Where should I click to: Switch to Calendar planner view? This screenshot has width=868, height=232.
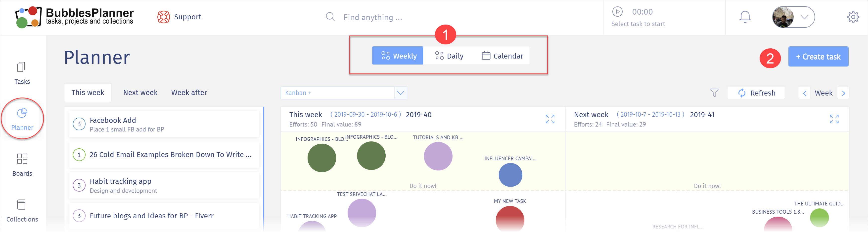point(503,56)
